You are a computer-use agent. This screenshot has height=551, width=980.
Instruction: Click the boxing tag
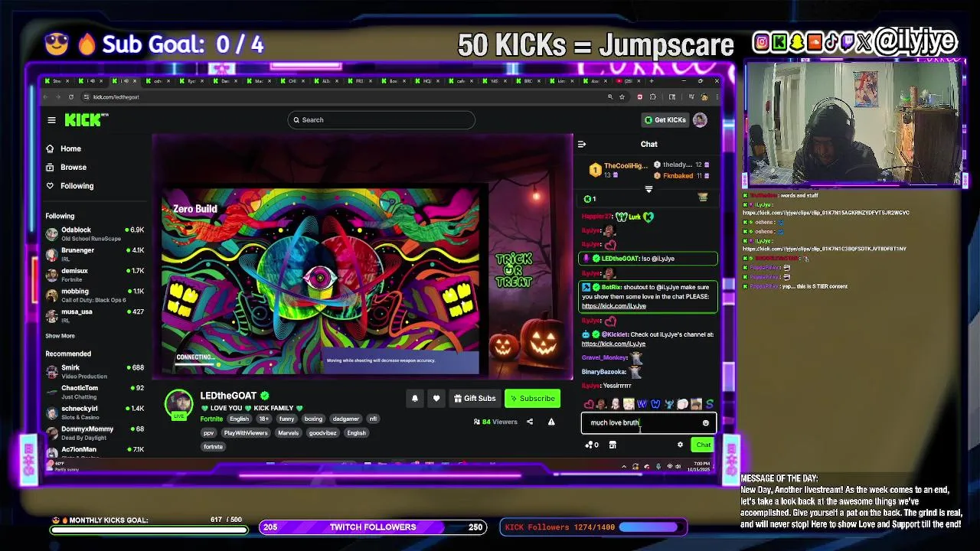tap(313, 419)
